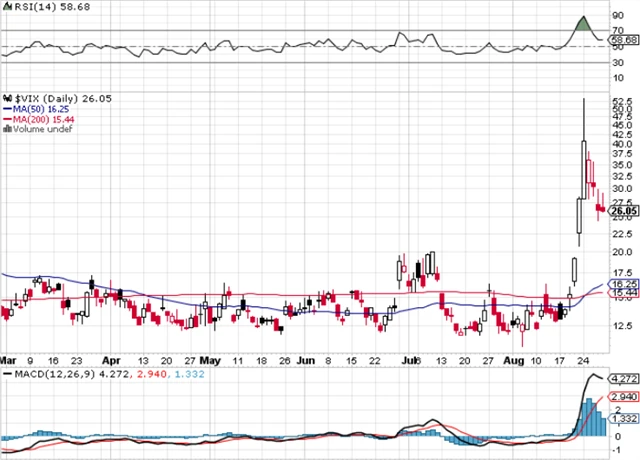This screenshot has width=640, height=460.
Task: Click the 4.272 MACD value tag
Action: [x=624, y=379]
